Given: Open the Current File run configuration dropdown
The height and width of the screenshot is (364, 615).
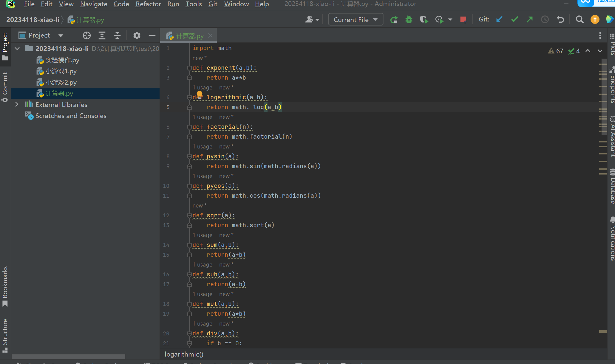Looking at the screenshot, I should click(x=356, y=20).
